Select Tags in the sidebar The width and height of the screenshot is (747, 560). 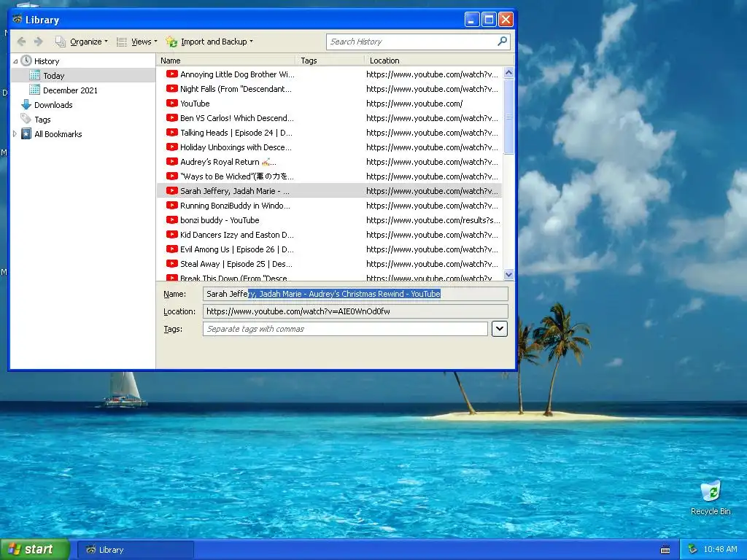pyautogui.click(x=42, y=120)
